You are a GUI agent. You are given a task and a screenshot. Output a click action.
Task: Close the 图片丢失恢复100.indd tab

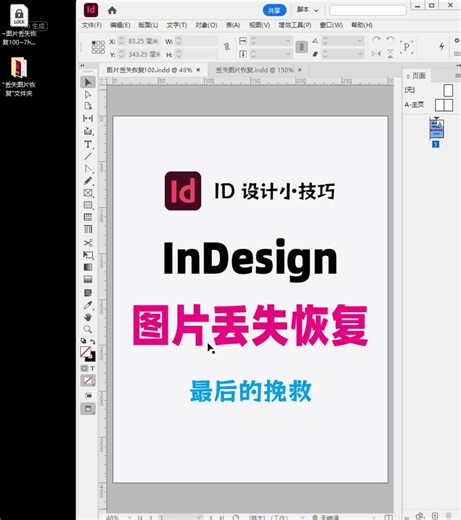point(198,70)
